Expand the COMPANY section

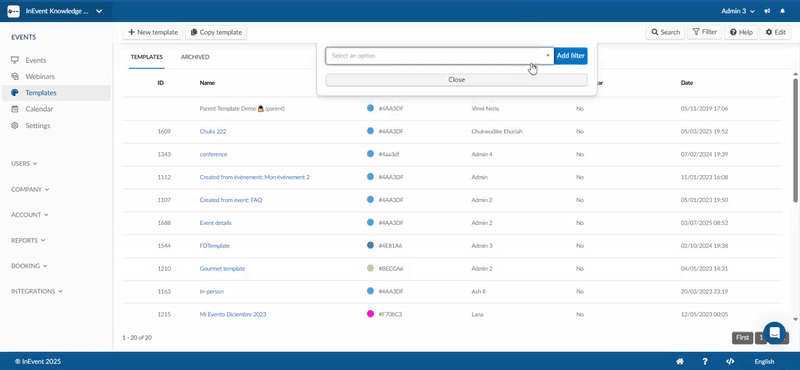(30, 189)
